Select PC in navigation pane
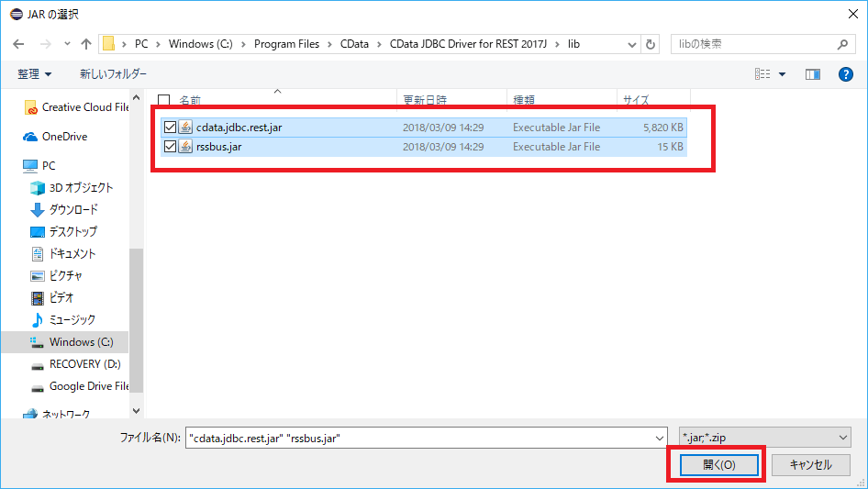Screen dimensions: 868x489 click(x=39, y=165)
